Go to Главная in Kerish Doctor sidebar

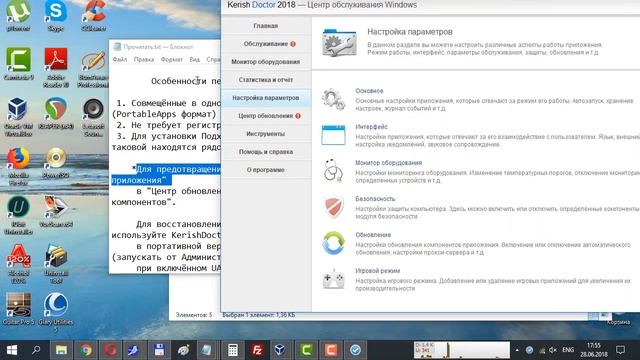click(x=266, y=26)
